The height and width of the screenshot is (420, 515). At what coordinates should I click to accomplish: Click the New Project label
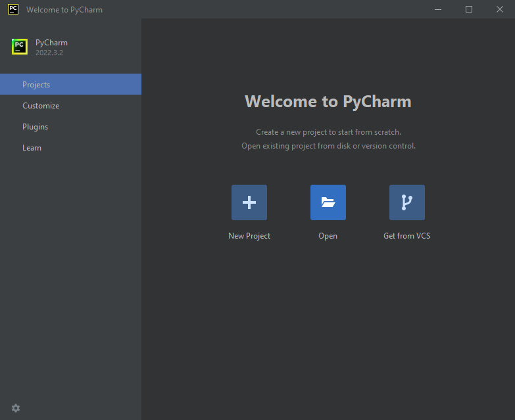click(249, 236)
